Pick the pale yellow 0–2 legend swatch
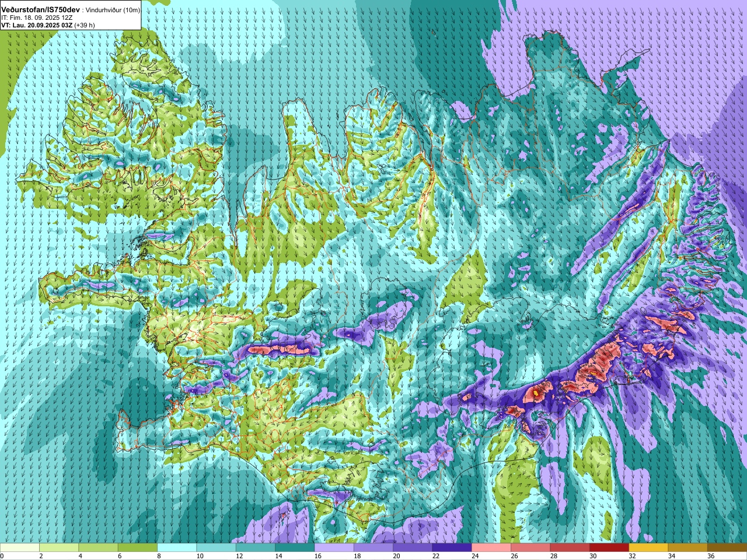747x560 pixels. click(20, 548)
